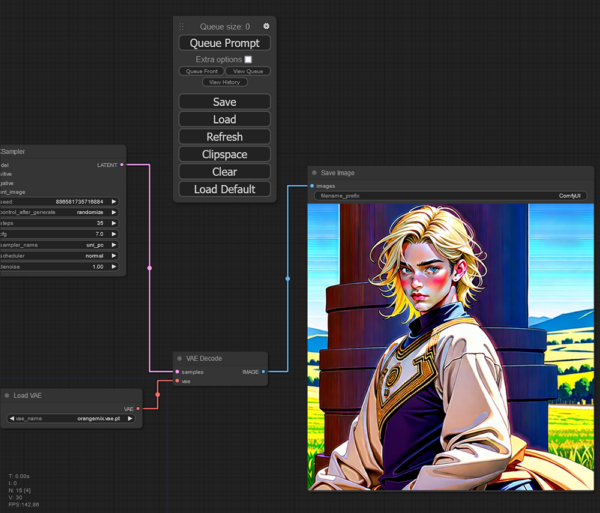600x513 pixels.
Task: Open the settings gear in the queue panel
Action: (266, 27)
